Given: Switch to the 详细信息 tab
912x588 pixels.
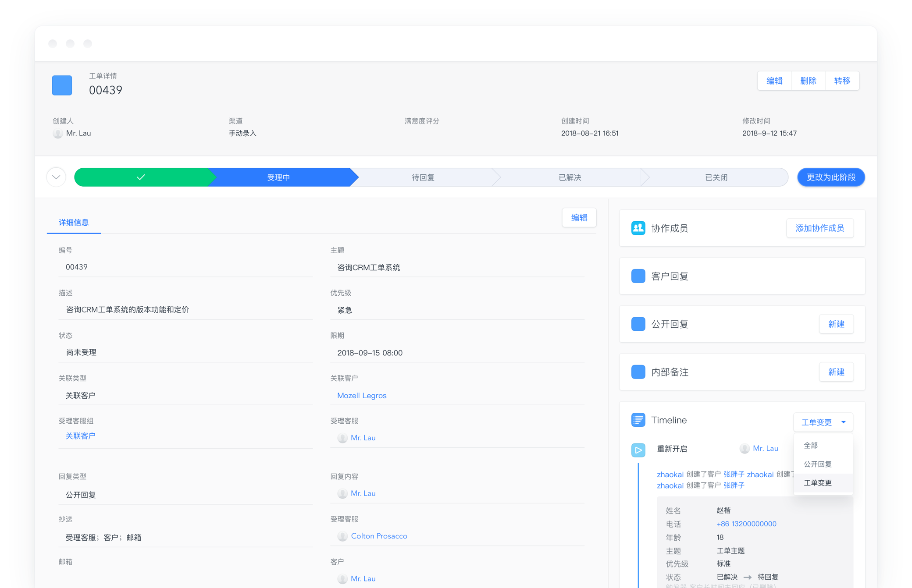Looking at the screenshot, I should (74, 222).
